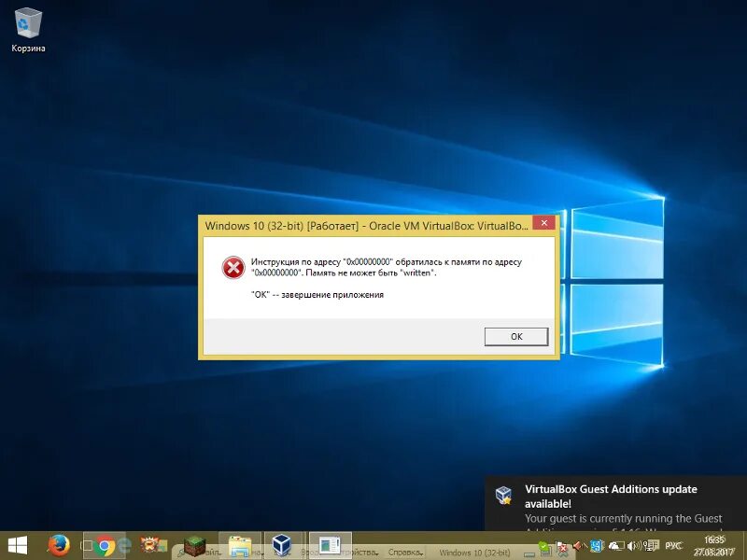This screenshot has height=560, width=747.
Task: Launch Firefox from the taskbar
Action: (59, 546)
